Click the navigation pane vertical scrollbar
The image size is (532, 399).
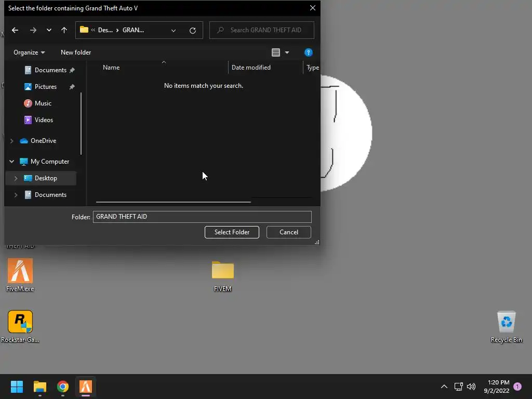(81, 124)
